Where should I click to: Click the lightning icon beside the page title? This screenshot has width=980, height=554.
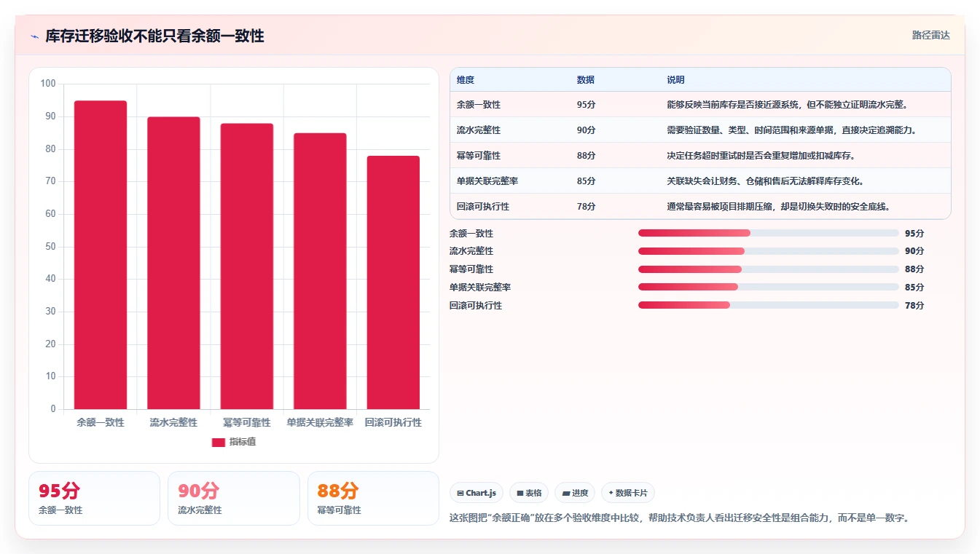click(x=34, y=36)
